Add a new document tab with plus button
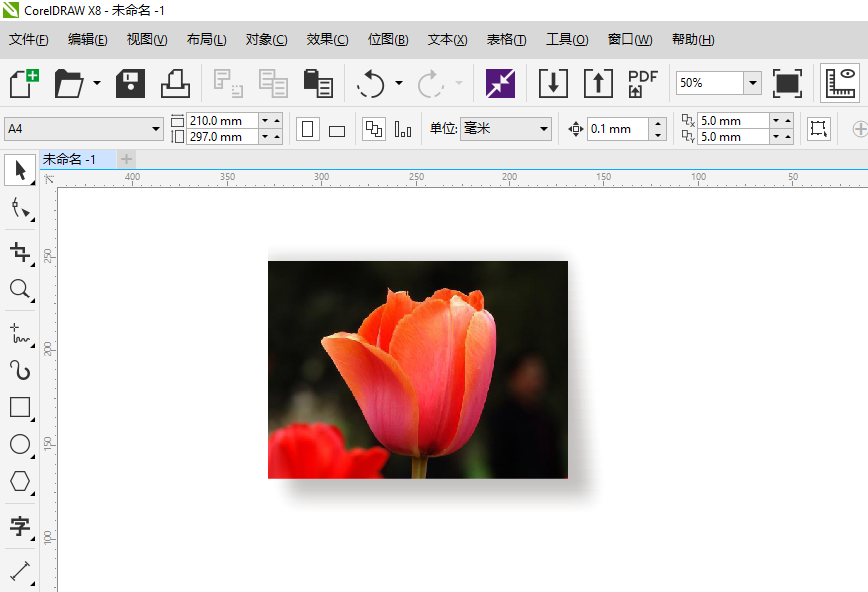This screenshot has height=592, width=868. click(126, 159)
